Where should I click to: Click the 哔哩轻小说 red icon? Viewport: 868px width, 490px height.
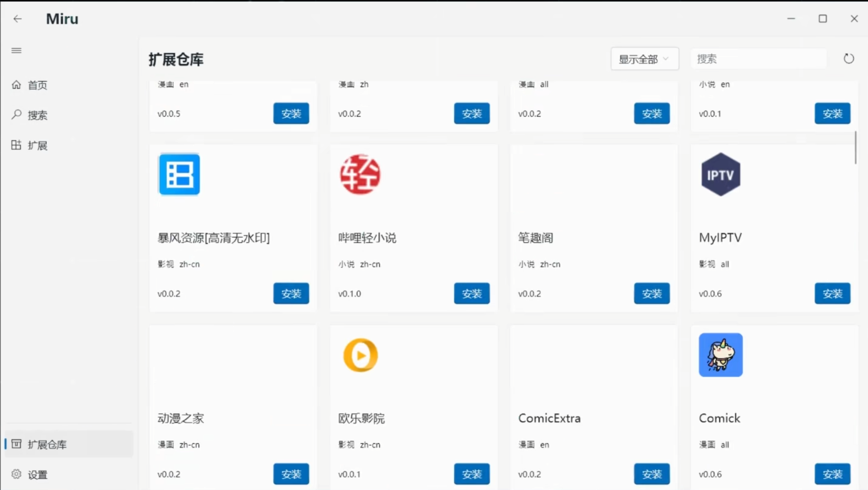[x=360, y=175]
